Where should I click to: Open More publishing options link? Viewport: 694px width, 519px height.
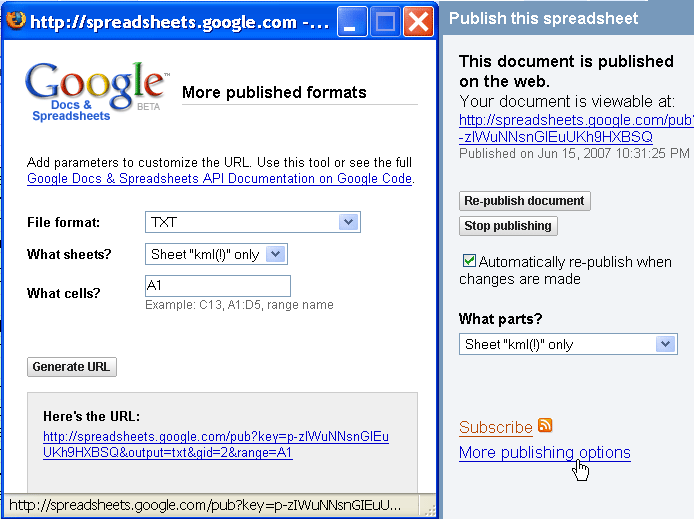click(x=544, y=453)
